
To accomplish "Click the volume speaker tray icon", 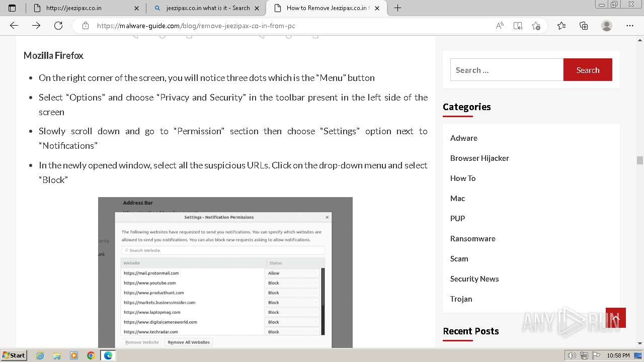I will pyautogui.click(x=572, y=355).
